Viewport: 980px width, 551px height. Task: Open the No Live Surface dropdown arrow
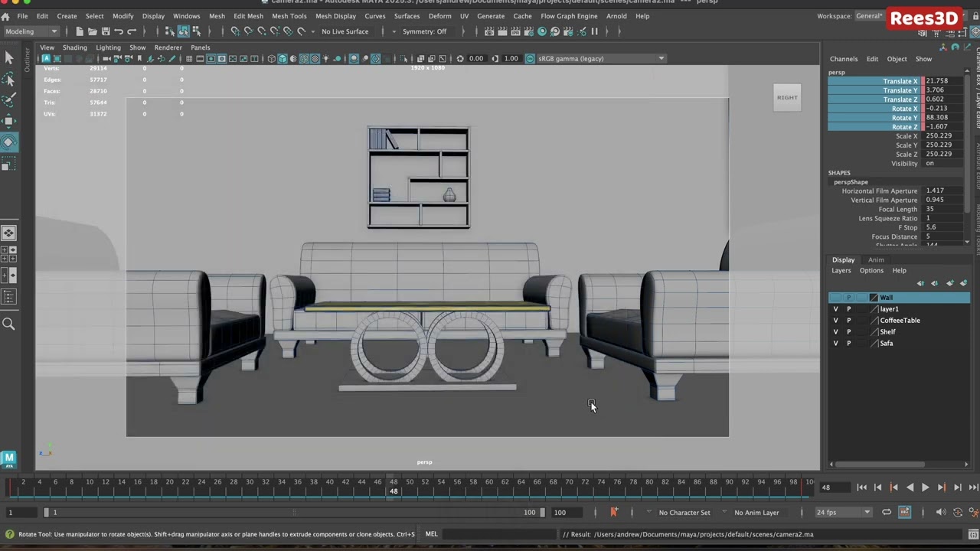click(x=312, y=31)
